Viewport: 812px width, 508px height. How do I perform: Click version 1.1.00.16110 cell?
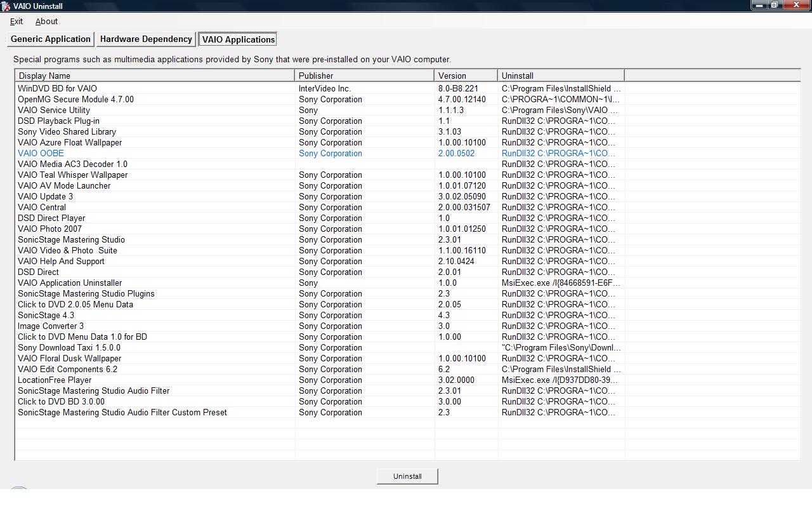pyautogui.click(x=462, y=250)
